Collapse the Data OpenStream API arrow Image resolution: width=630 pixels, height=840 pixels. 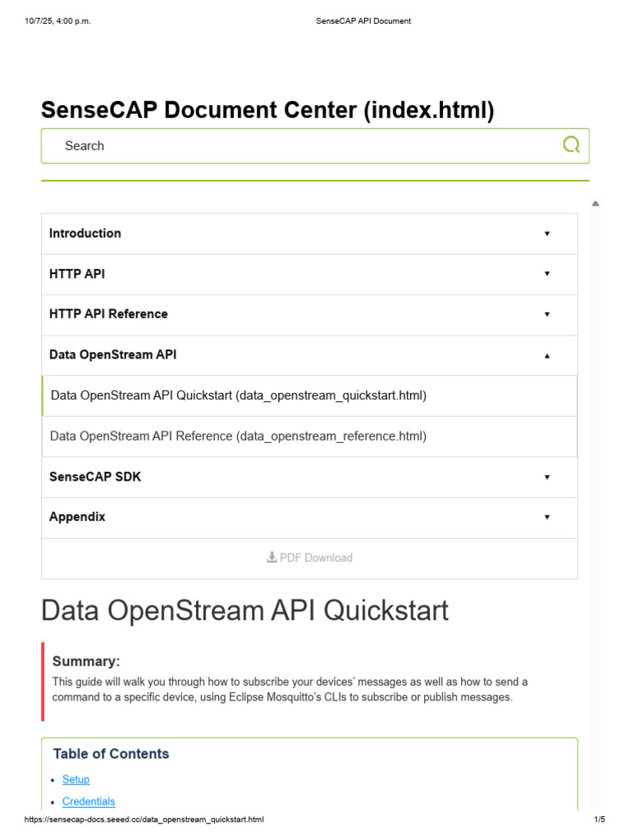[547, 356]
